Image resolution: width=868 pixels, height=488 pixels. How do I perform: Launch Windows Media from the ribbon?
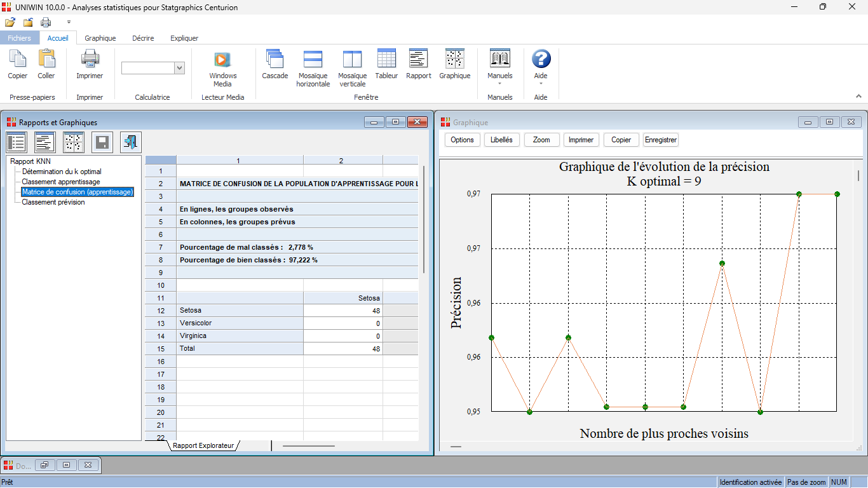tap(223, 59)
